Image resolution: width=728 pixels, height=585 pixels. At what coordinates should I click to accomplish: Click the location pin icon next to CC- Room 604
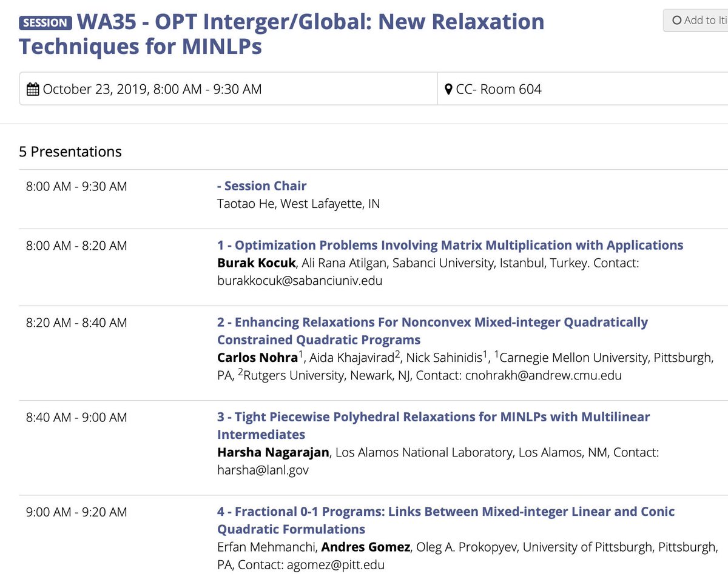click(x=448, y=89)
